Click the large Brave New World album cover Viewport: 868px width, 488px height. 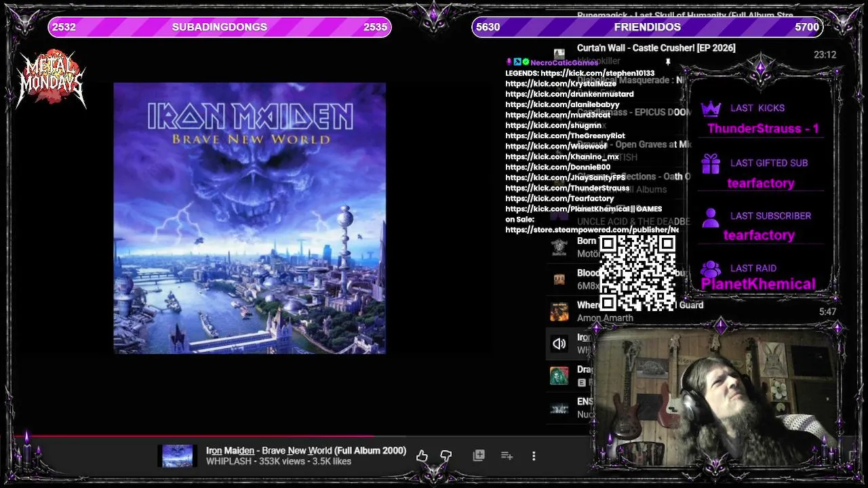coord(250,218)
